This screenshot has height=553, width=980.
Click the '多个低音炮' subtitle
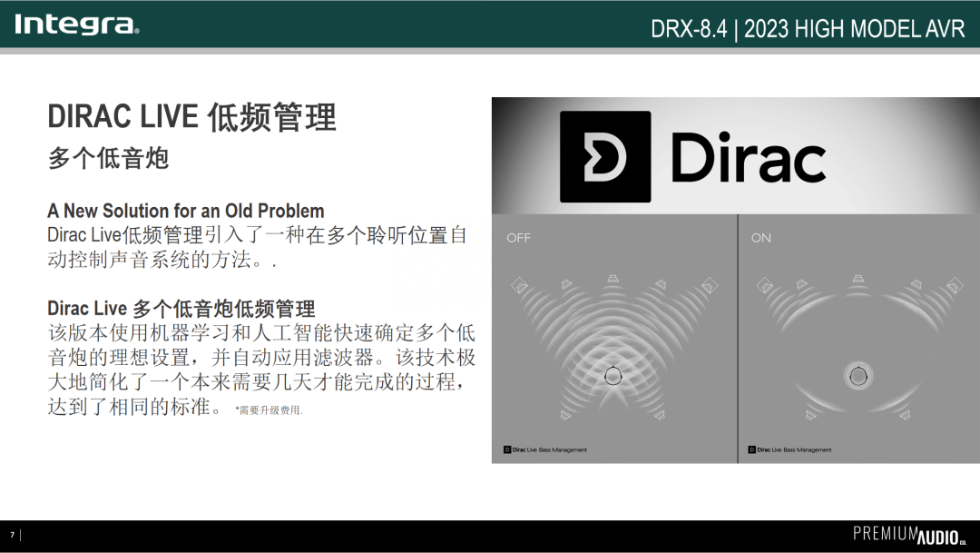pyautogui.click(x=108, y=158)
